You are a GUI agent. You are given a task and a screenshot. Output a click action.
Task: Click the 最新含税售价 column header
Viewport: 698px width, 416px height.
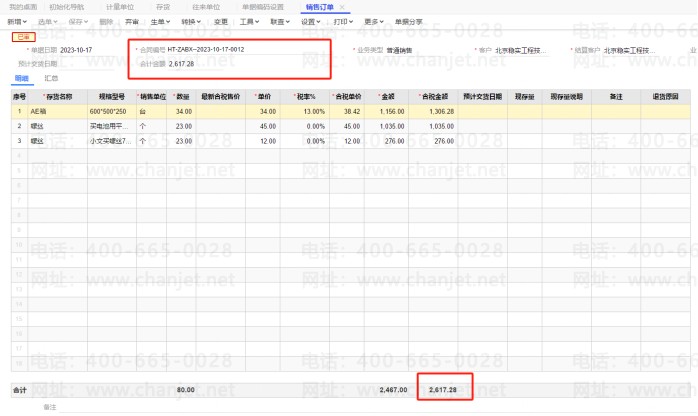pyautogui.click(x=221, y=97)
